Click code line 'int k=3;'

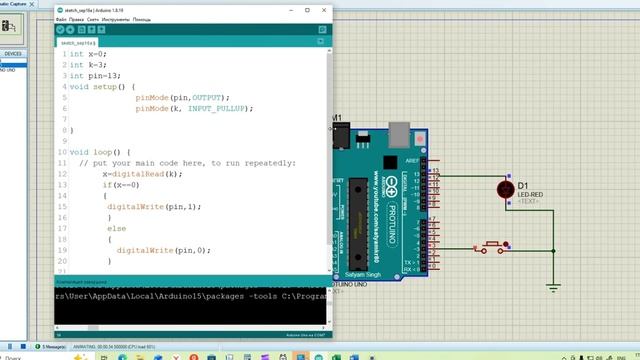tap(88, 65)
